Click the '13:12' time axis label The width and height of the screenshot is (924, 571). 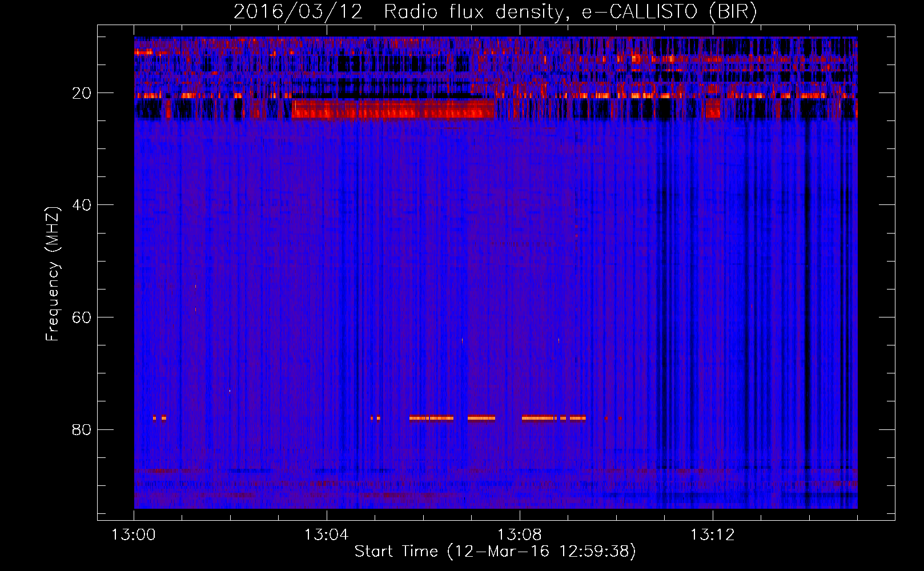(712, 535)
